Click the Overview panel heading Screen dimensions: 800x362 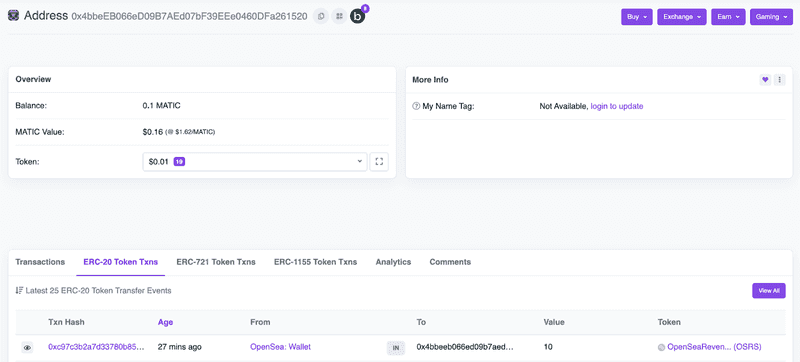click(x=33, y=80)
